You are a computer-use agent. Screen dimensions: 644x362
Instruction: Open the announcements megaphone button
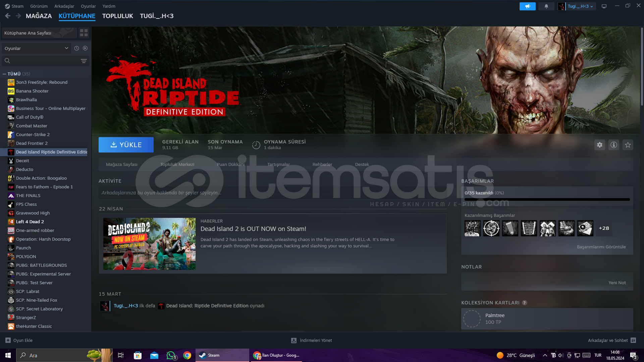click(x=527, y=6)
